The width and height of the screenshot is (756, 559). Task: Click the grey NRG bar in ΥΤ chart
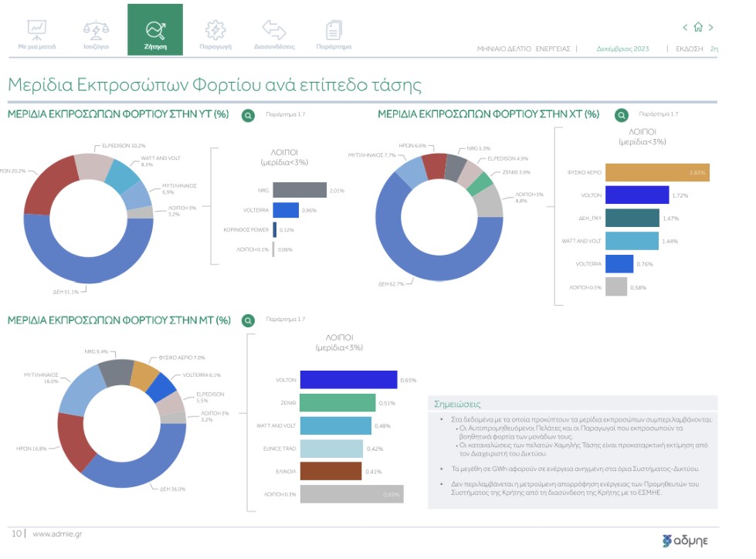300,190
